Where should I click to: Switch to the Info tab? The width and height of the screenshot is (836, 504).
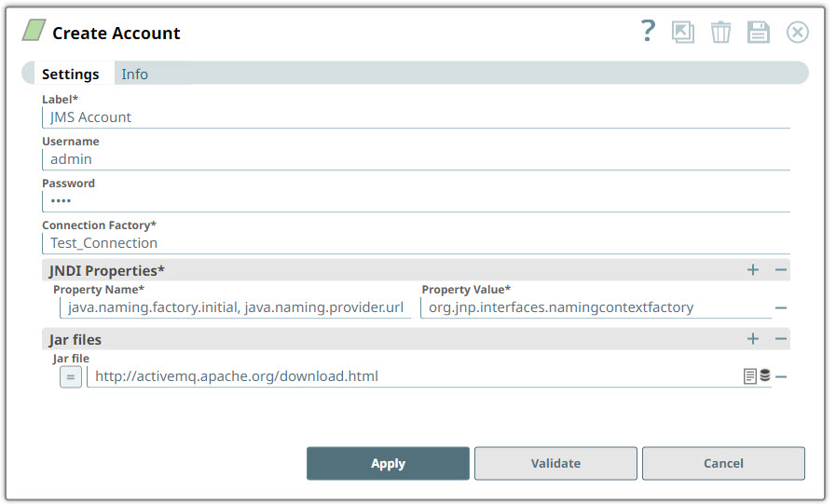134,74
